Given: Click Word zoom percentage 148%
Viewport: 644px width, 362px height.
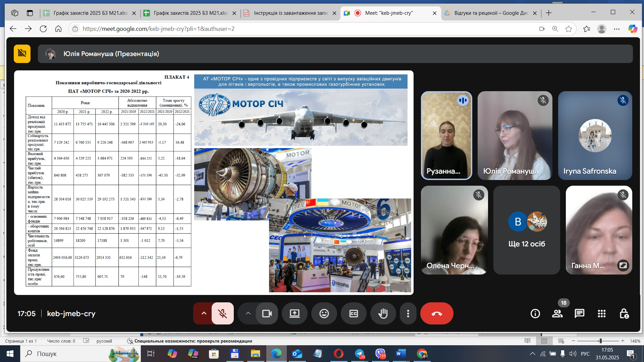Looking at the screenshot, I should coord(635,341).
